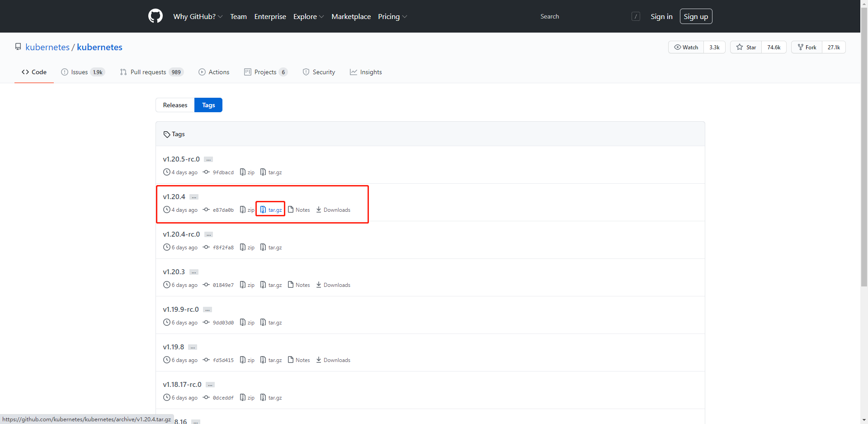Click the Sign up button
Viewport: 868px width, 424px height.
tap(696, 16)
